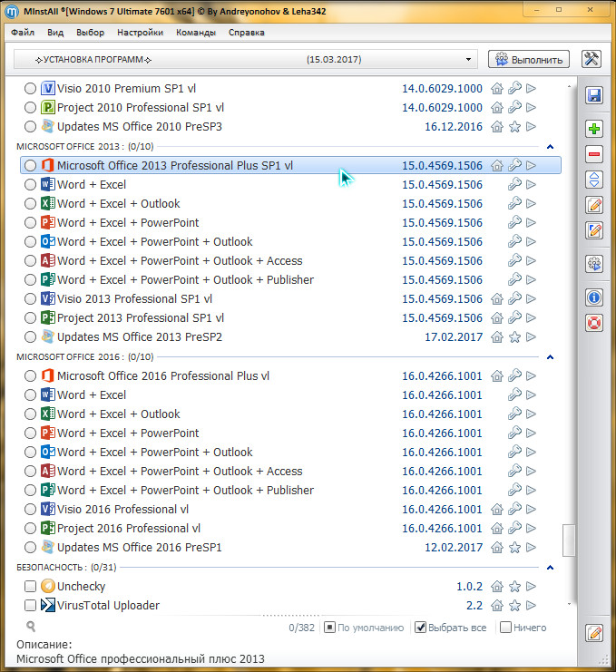This screenshot has height=672, width=616.
Task: Check the VirusTotal Uploader checkbox
Action: [30, 605]
